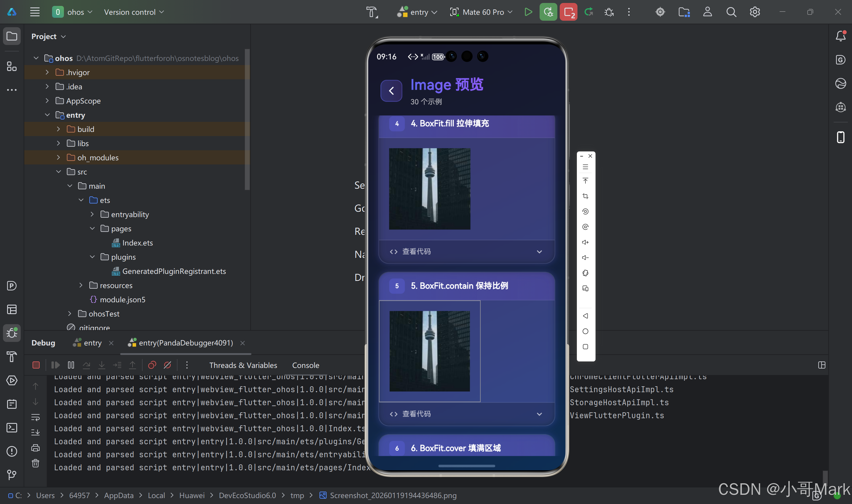The height and width of the screenshot is (504, 852).
Task: Expand the resources folder
Action: click(80, 285)
